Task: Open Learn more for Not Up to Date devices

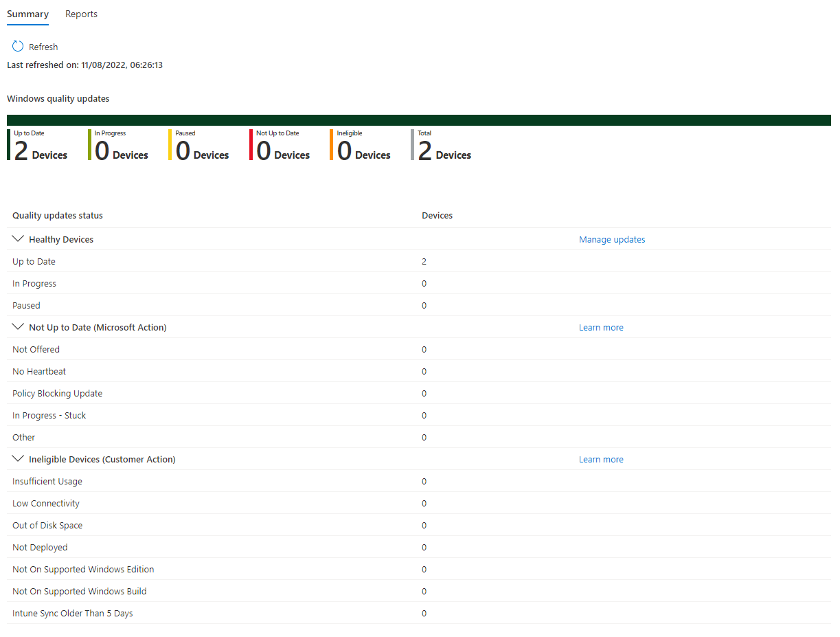Action: tap(600, 327)
